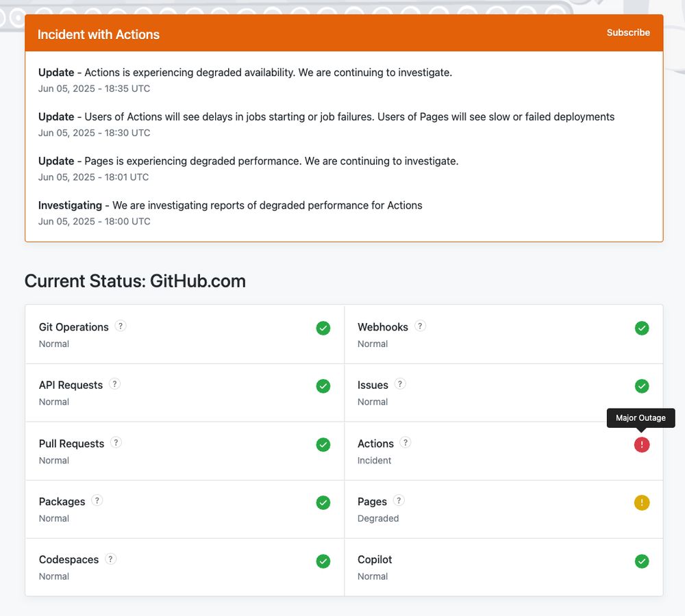
Task: Click the 'Actions' component name in status grid
Action: tap(375, 444)
